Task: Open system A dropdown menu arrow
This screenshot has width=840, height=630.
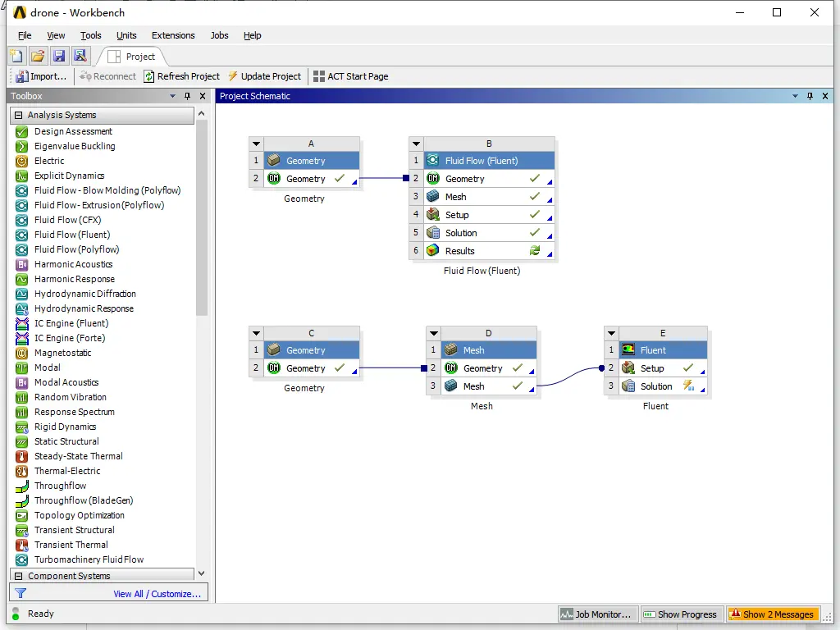Action: 256,144
